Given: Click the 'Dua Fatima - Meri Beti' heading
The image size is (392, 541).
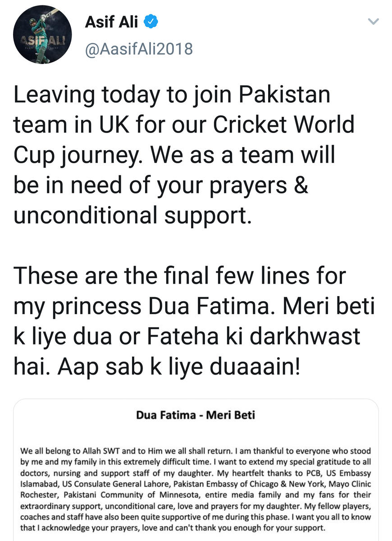Looking at the screenshot, I should 196,415.
